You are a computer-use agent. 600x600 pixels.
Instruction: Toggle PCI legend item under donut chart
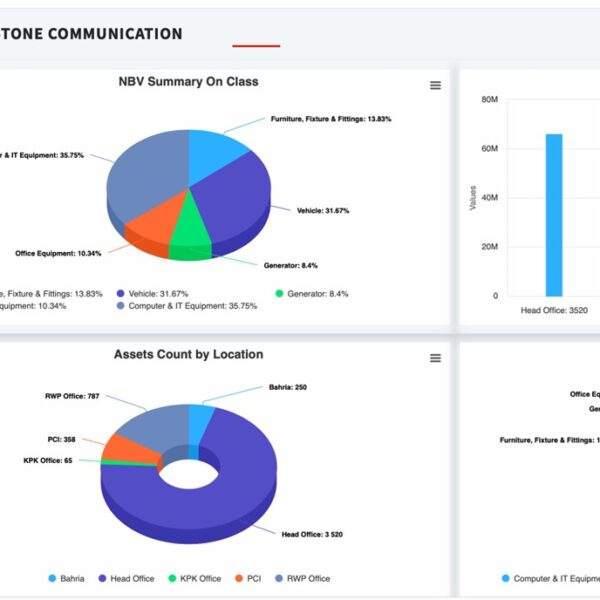coord(251,578)
